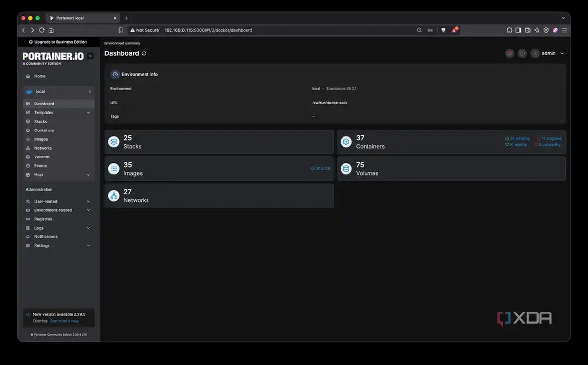Click the Networks share icon on the tile
Image resolution: width=588 pixels, height=365 pixels.
click(114, 196)
